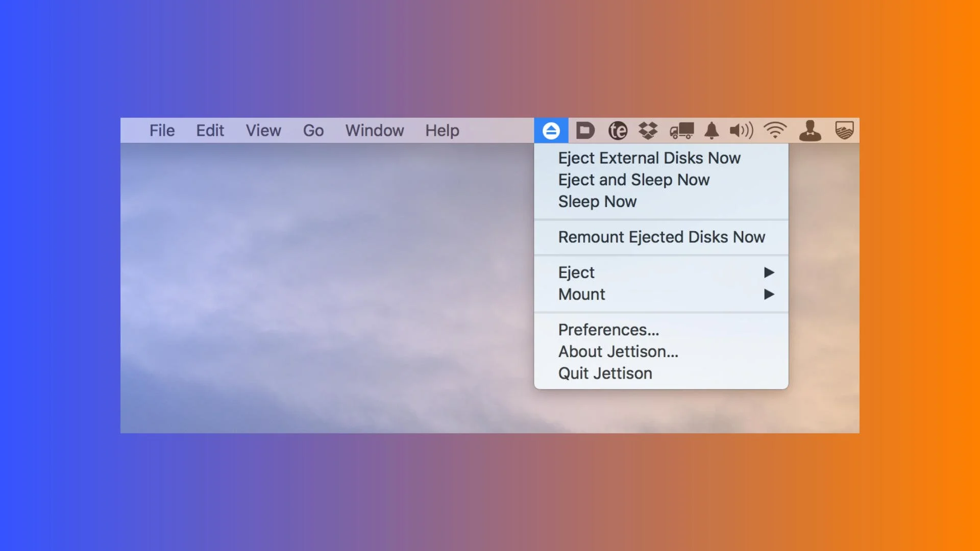Select Remount Ejected Disks Now
980x551 pixels.
[x=661, y=237]
